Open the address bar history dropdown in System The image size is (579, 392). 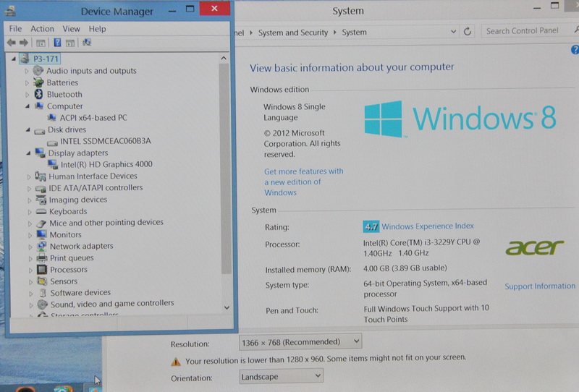tap(454, 32)
